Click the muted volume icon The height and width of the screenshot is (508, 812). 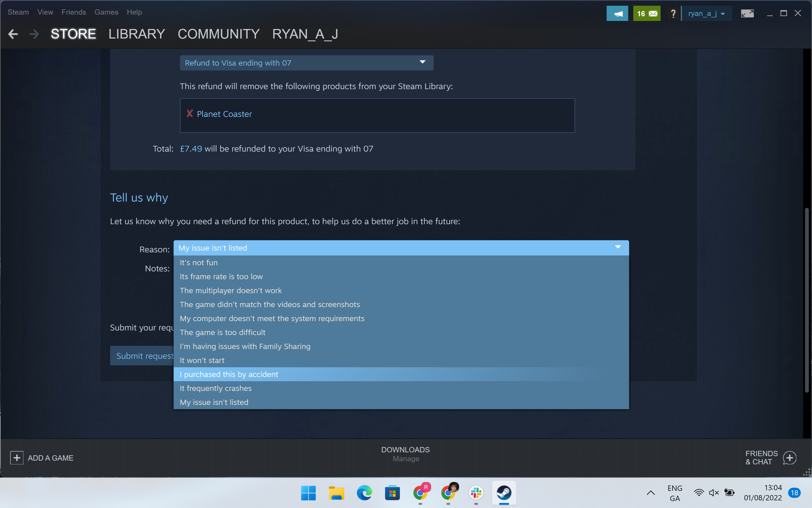click(x=714, y=493)
